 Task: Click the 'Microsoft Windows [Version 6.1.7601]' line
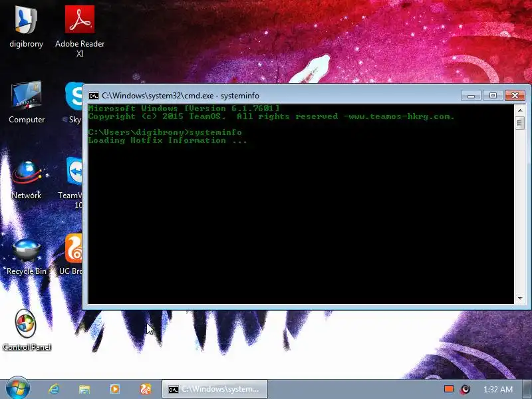pos(184,108)
